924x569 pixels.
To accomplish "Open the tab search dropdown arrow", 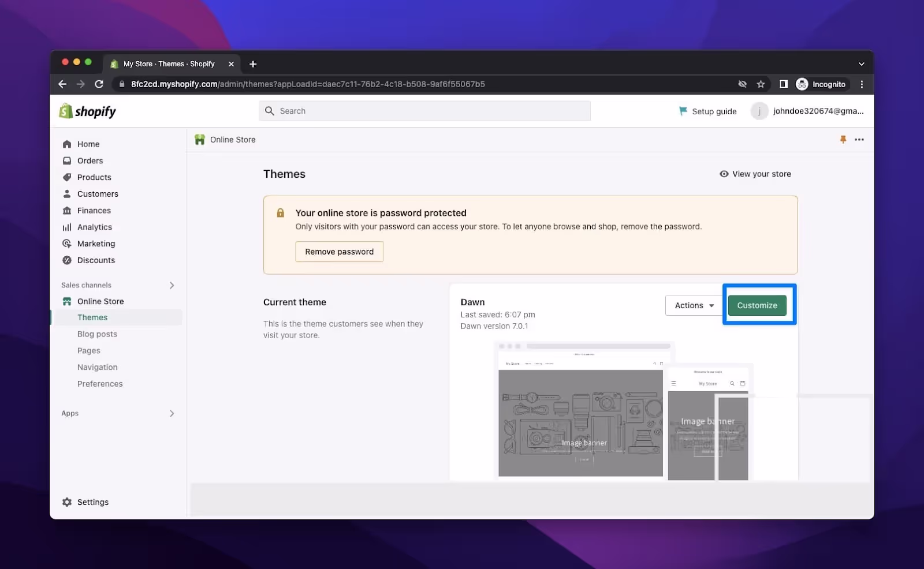I will pyautogui.click(x=861, y=64).
